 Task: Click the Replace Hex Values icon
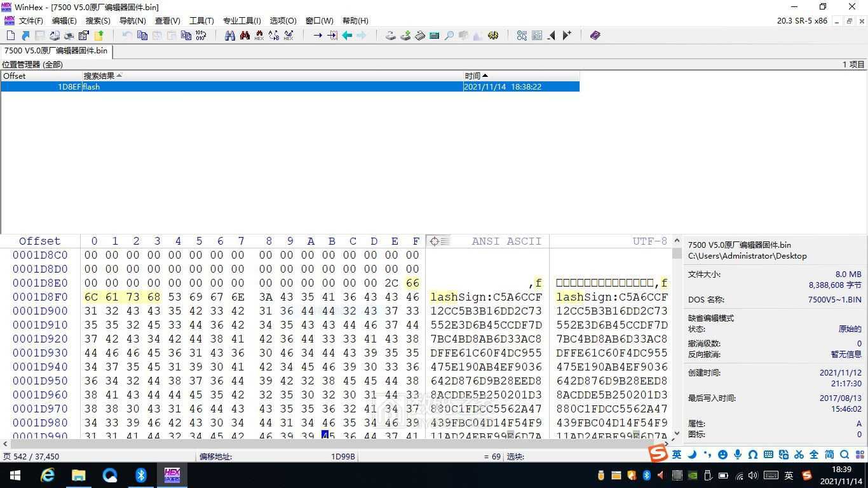[288, 36]
